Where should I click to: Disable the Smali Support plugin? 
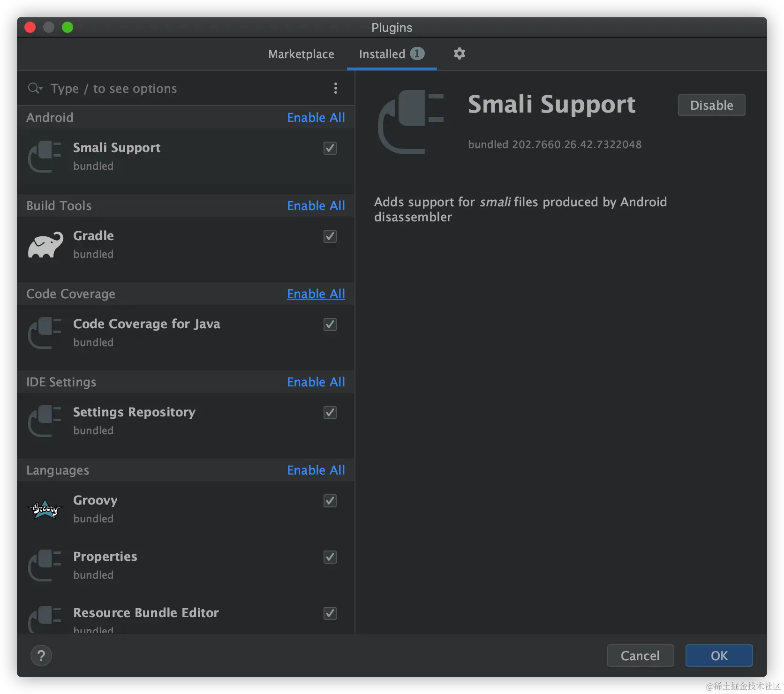(711, 105)
